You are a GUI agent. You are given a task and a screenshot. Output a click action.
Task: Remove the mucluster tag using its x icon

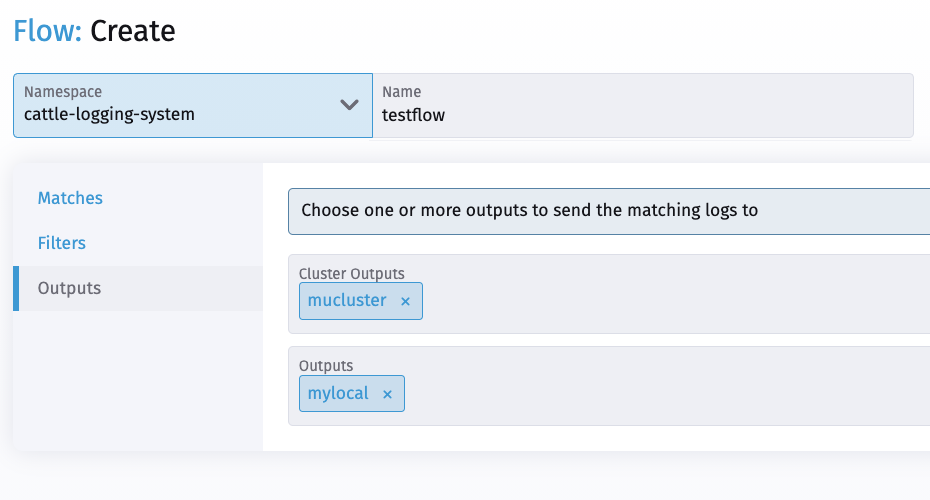click(x=405, y=301)
